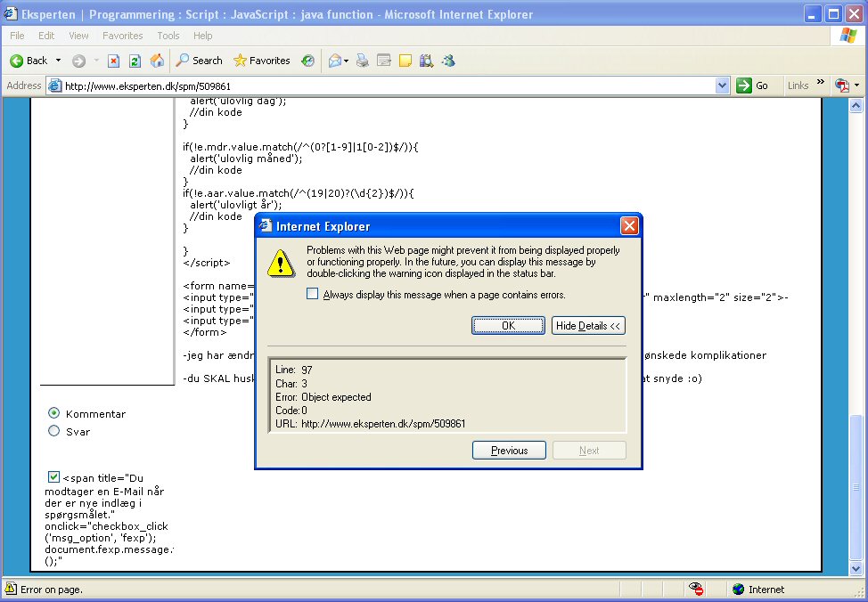Open the Adobe PDF dropdown arrow

pyautogui.click(x=857, y=85)
